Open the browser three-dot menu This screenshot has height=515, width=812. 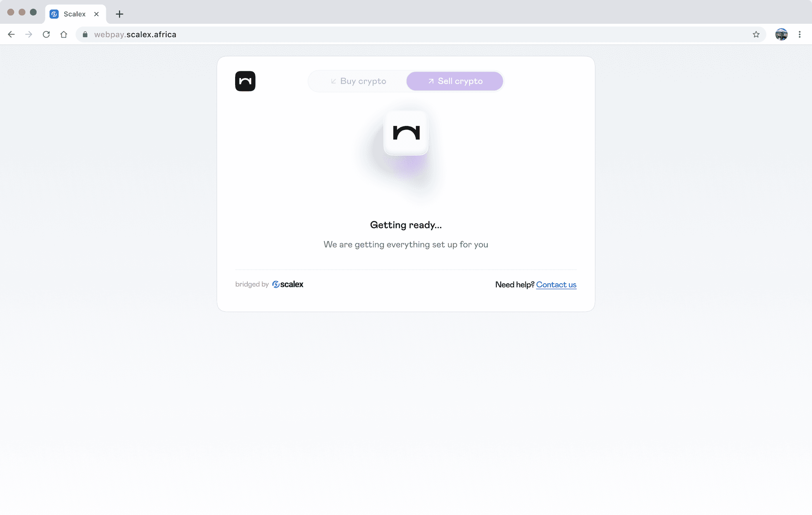click(x=800, y=34)
